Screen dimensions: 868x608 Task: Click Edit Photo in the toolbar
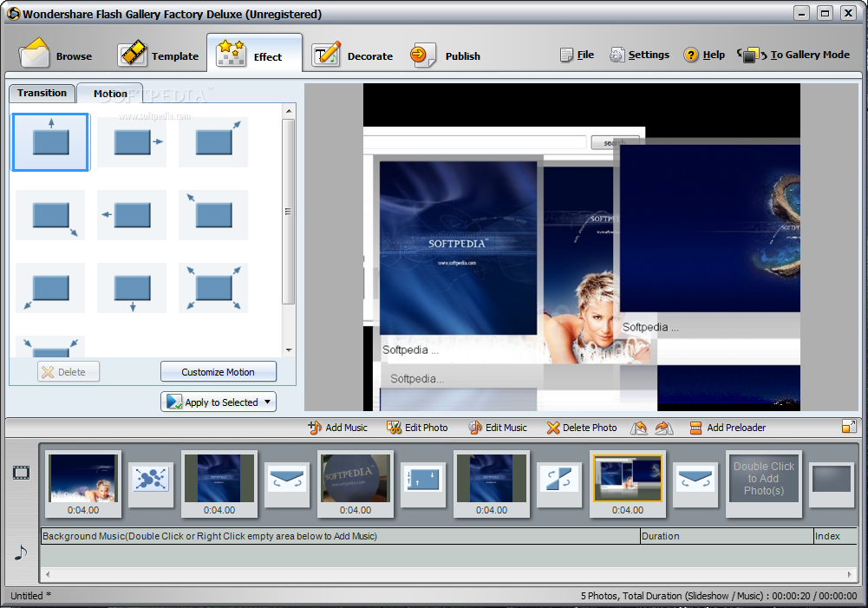click(417, 428)
